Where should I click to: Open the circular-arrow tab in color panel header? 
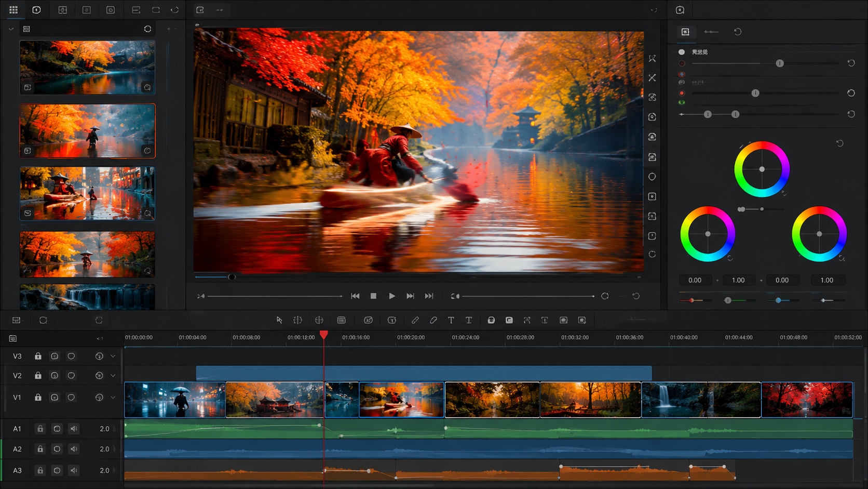[x=738, y=32]
